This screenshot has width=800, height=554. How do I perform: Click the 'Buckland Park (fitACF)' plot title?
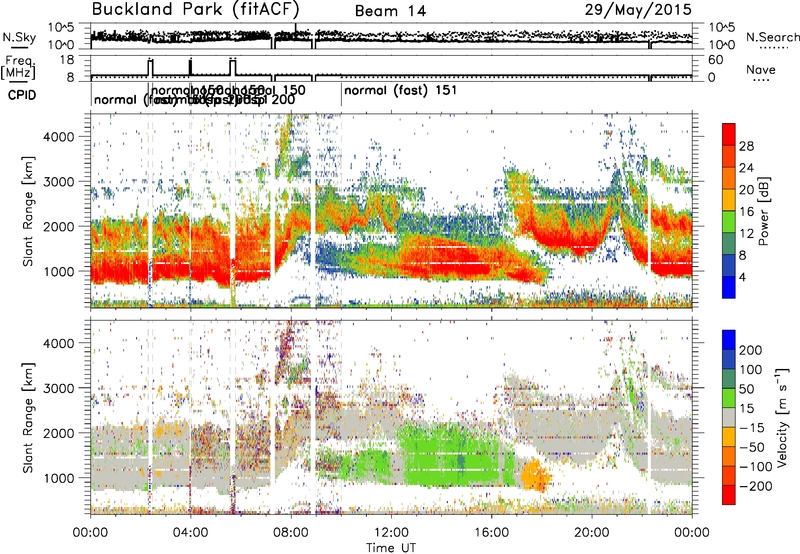coord(195,10)
